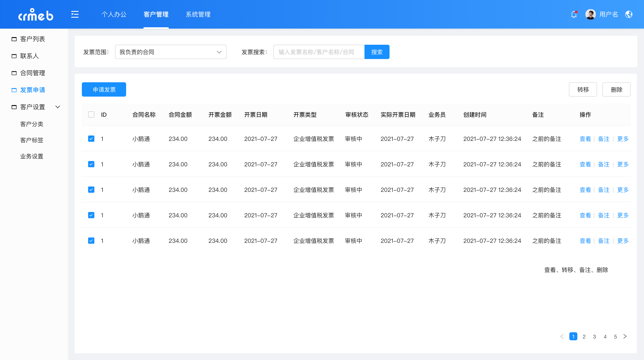Image resolution: width=644 pixels, height=360 pixels.
Task: Click the 搜索 button
Action: (377, 52)
